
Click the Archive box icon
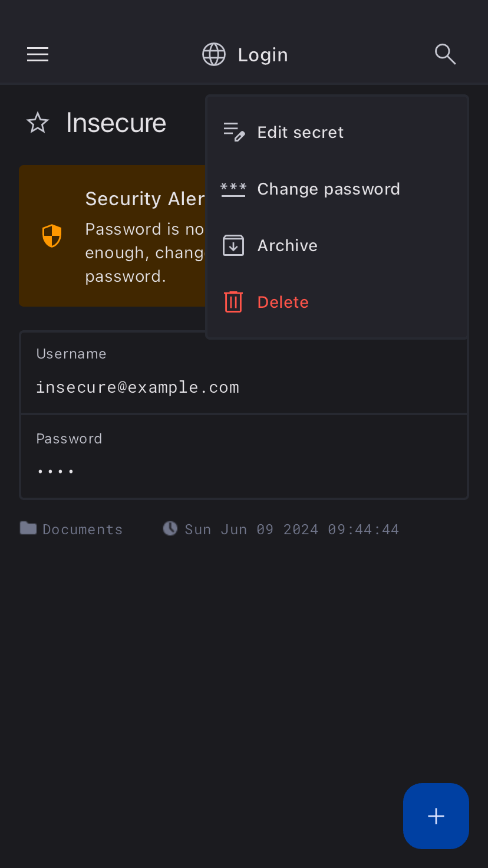tap(233, 245)
